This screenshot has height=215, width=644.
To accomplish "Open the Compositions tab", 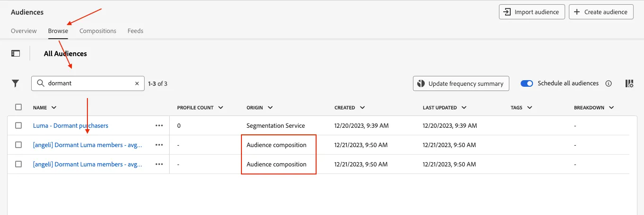I will coord(98,31).
